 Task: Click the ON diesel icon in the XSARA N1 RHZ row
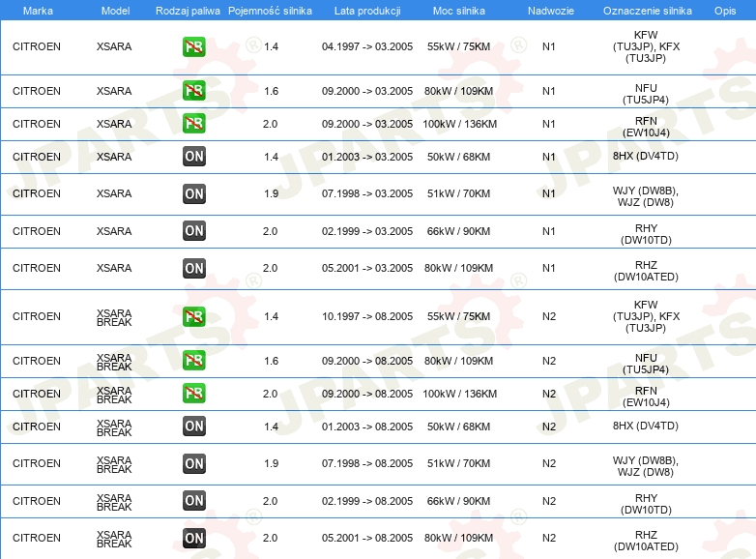tap(193, 268)
